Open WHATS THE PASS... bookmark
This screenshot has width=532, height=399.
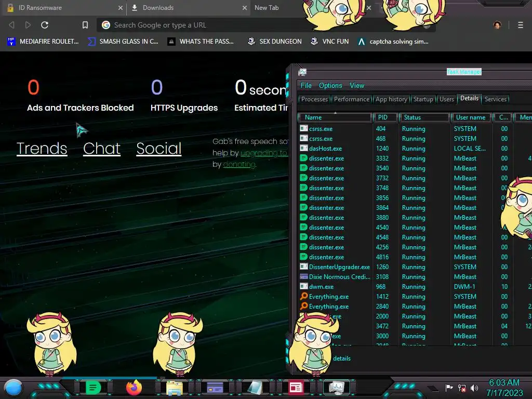point(201,42)
